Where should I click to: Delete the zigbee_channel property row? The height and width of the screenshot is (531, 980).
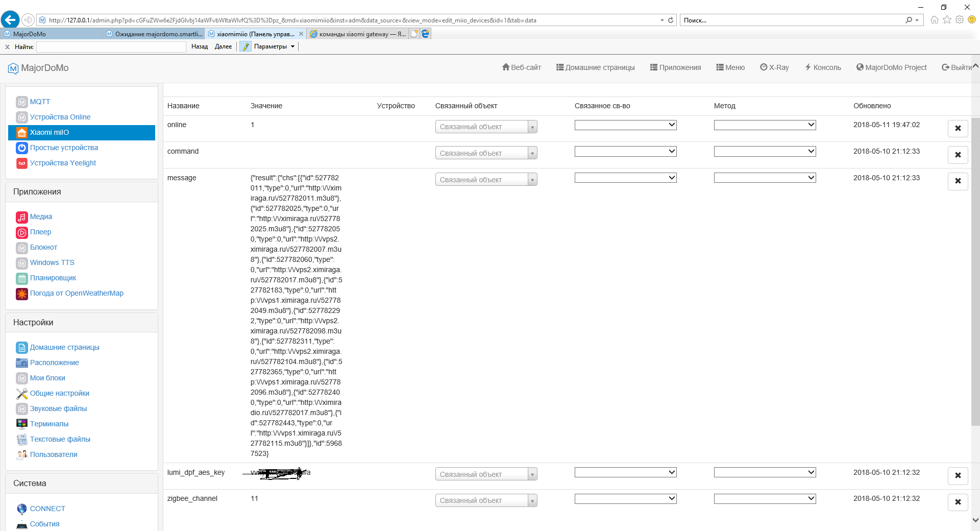tap(958, 502)
